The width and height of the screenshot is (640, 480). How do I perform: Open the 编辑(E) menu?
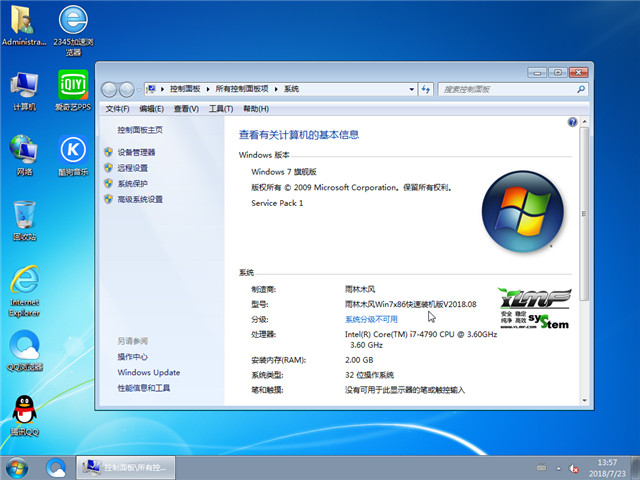point(151,109)
